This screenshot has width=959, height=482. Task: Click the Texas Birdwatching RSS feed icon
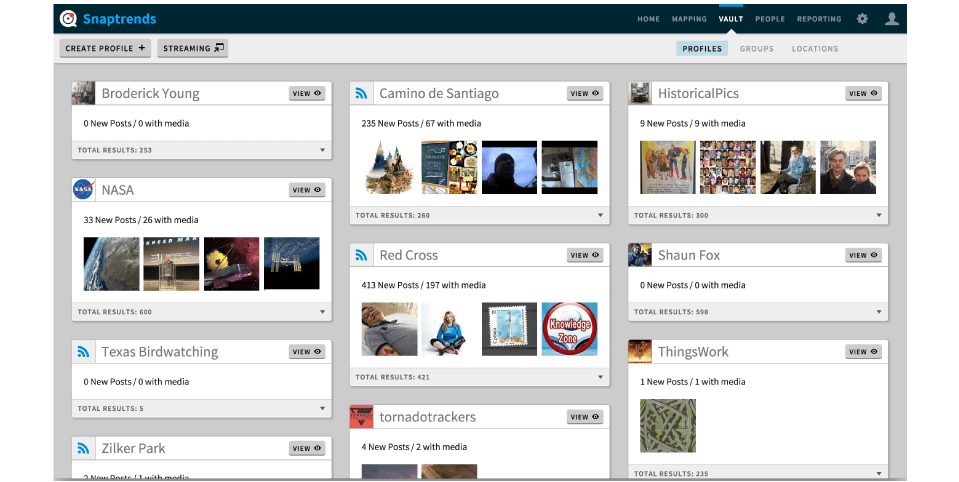tap(83, 352)
